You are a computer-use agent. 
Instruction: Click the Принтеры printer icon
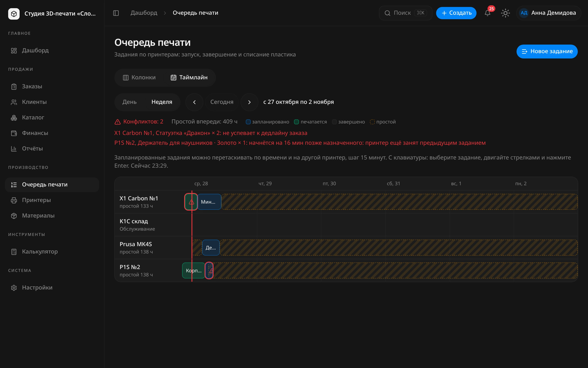pos(14,200)
